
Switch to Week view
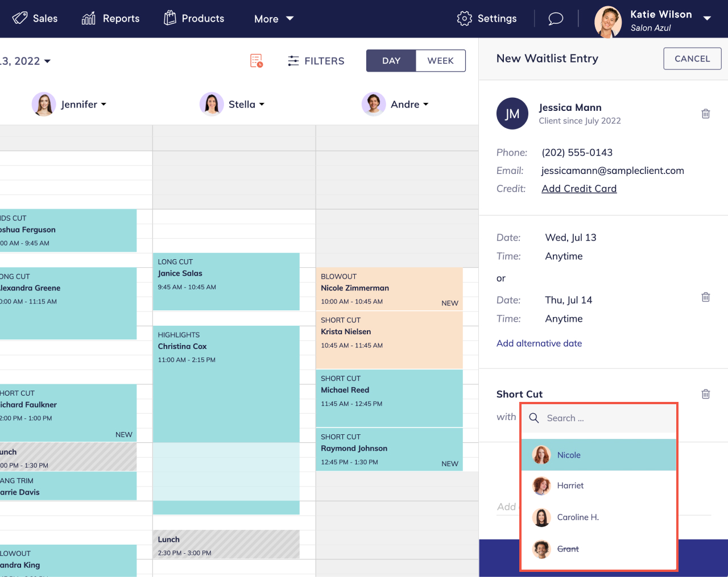tap(440, 60)
